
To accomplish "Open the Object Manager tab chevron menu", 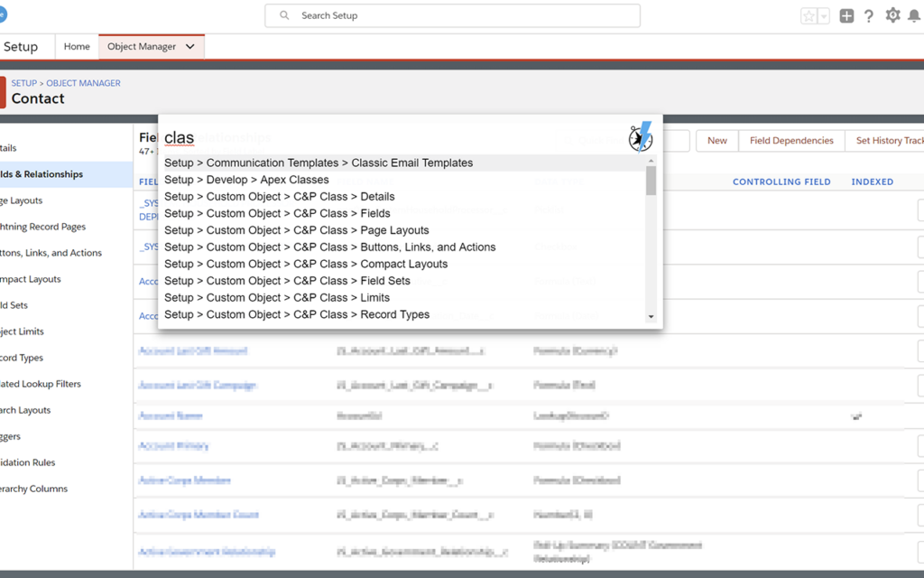I will coord(190,47).
